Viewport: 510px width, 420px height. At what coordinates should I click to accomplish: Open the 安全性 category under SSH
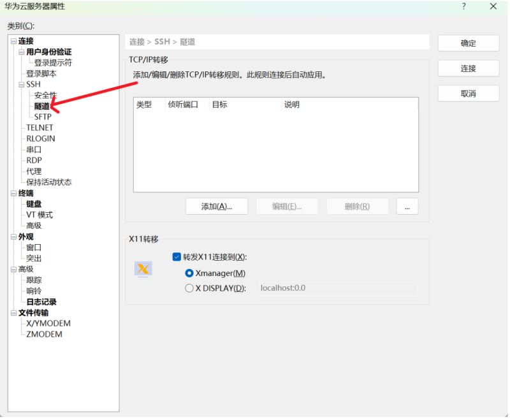tap(45, 95)
